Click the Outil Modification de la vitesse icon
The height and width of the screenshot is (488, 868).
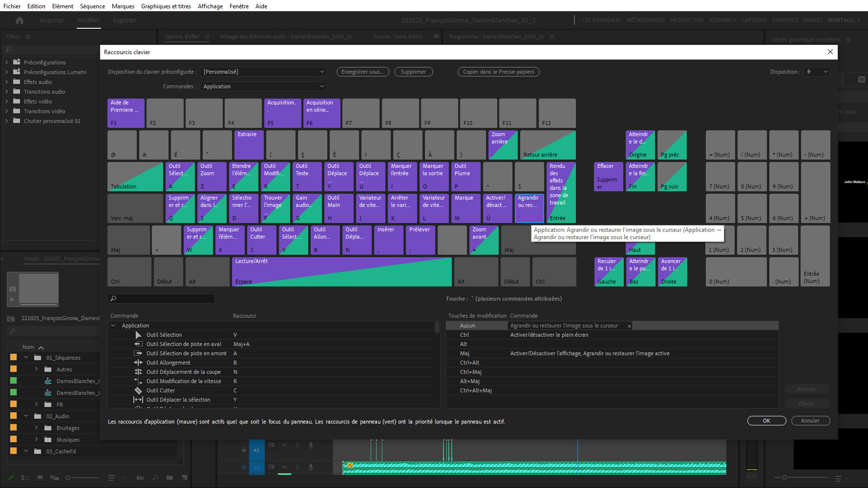(x=138, y=381)
